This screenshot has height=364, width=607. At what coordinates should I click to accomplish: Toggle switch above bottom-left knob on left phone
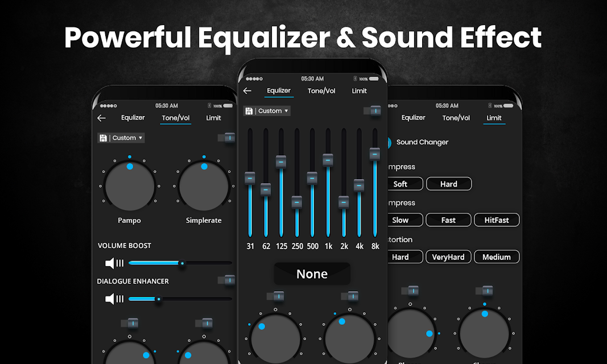coord(130,323)
